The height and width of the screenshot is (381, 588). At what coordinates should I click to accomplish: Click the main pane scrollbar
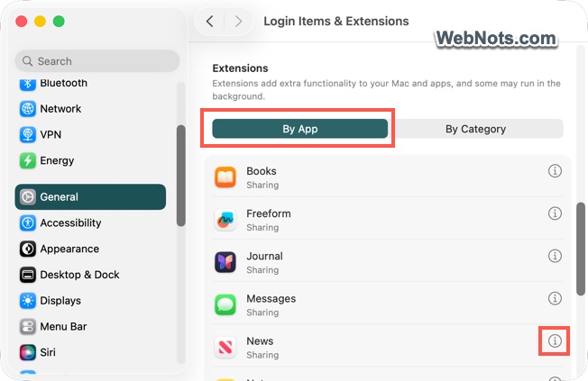pos(581,249)
